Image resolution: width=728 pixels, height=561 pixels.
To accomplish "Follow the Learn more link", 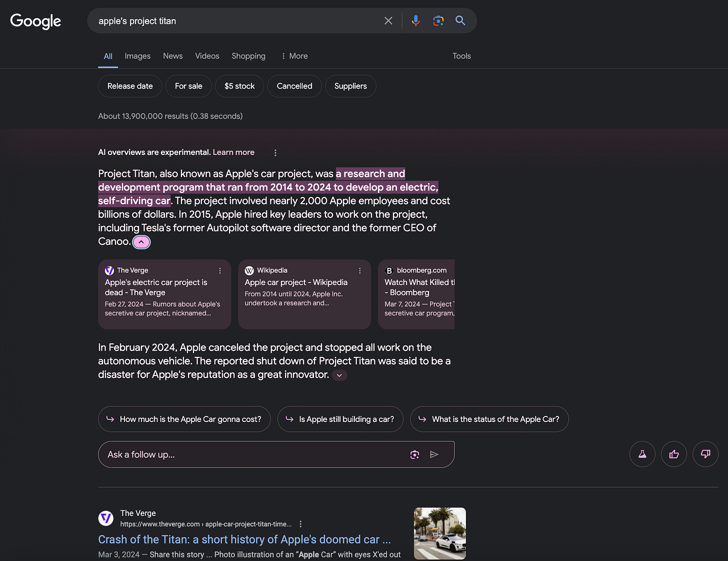I will (233, 152).
